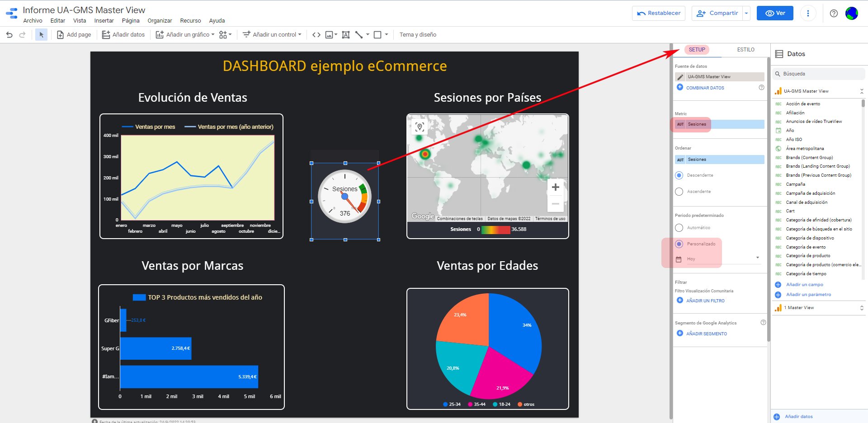Open the shape tool dropdown arrow
Image resolution: width=868 pixels, height=423 pixels.
point(387,34)
